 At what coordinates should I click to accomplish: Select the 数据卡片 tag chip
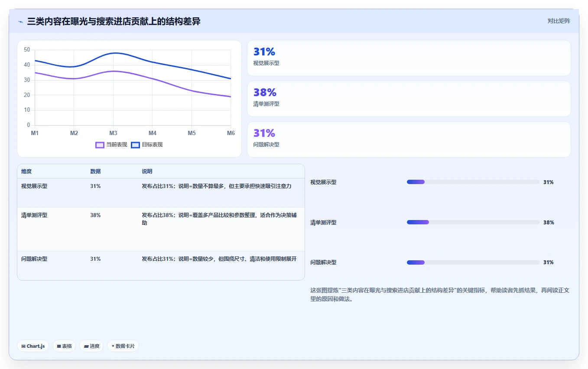(123, 346)
